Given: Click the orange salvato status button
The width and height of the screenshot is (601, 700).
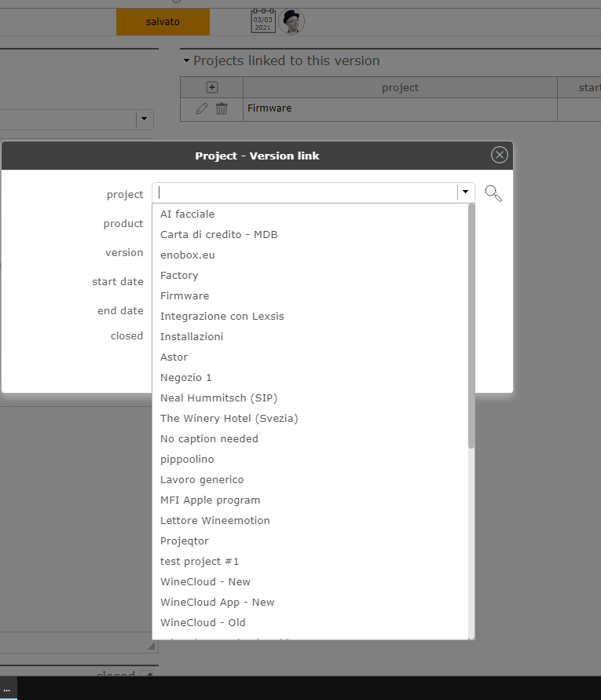Looking at the screenshot, I should (163, 22).
